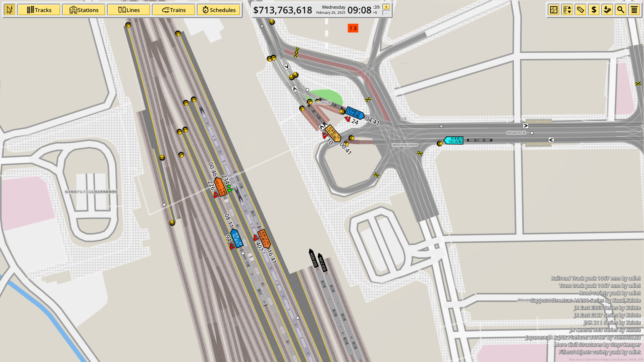Viewport: 644px width, 362px height.
Task: Open the Schedules panel
Action: (x=219, y=10)
